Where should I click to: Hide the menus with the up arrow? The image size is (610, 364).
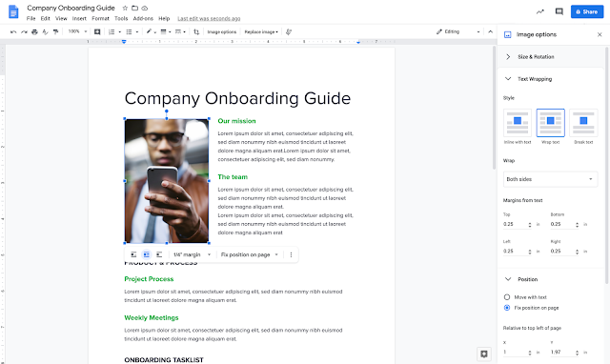490,31
